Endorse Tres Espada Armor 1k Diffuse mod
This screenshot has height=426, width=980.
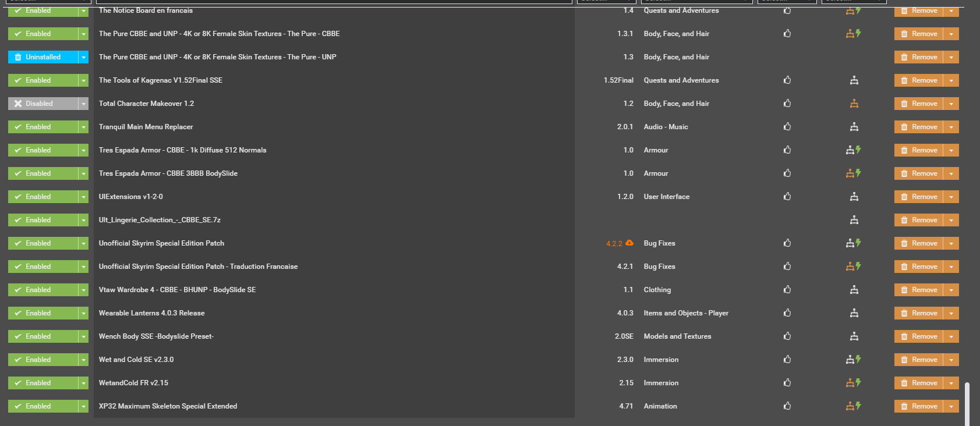(787, 150)
